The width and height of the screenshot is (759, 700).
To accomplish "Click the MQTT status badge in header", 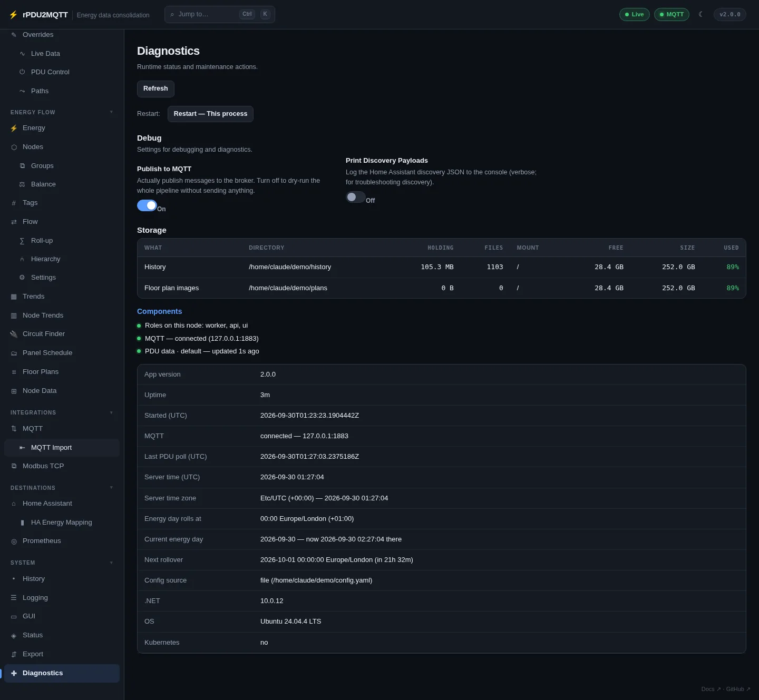I will [x=672, y=14].
